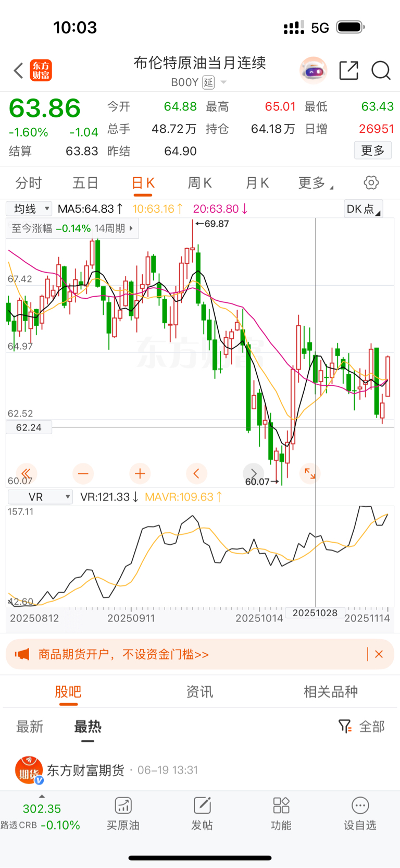Switch to 周K chart tab
This screenshot has width=400, height=868.
[x=199, y=183]
